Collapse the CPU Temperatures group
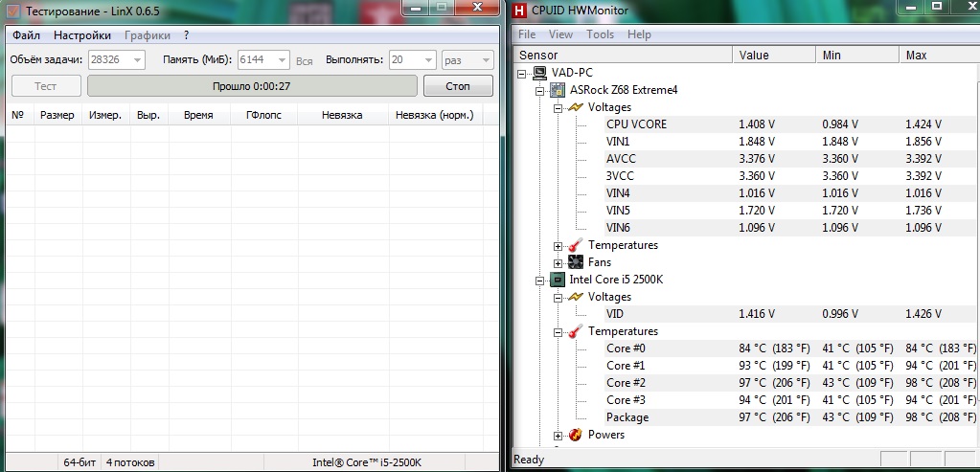Screen dimensions: 980x472 click(558, 332)
